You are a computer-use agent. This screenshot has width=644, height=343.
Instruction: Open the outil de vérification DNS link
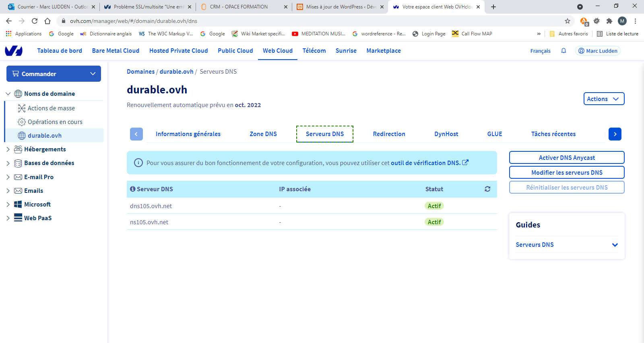coord(425,163)
